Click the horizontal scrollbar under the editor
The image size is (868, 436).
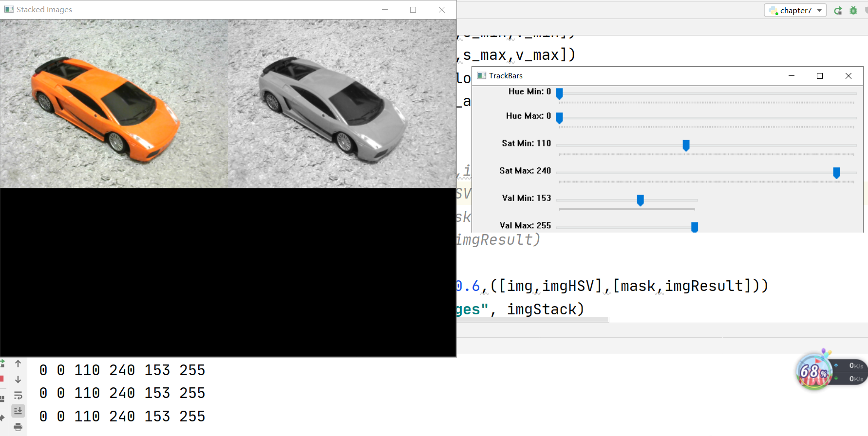[532, 320]
